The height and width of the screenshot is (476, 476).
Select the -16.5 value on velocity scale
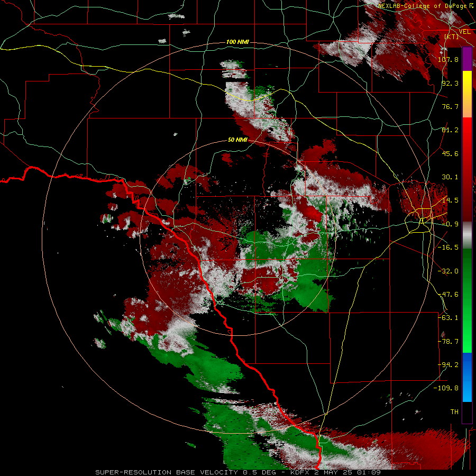(448, 248)
